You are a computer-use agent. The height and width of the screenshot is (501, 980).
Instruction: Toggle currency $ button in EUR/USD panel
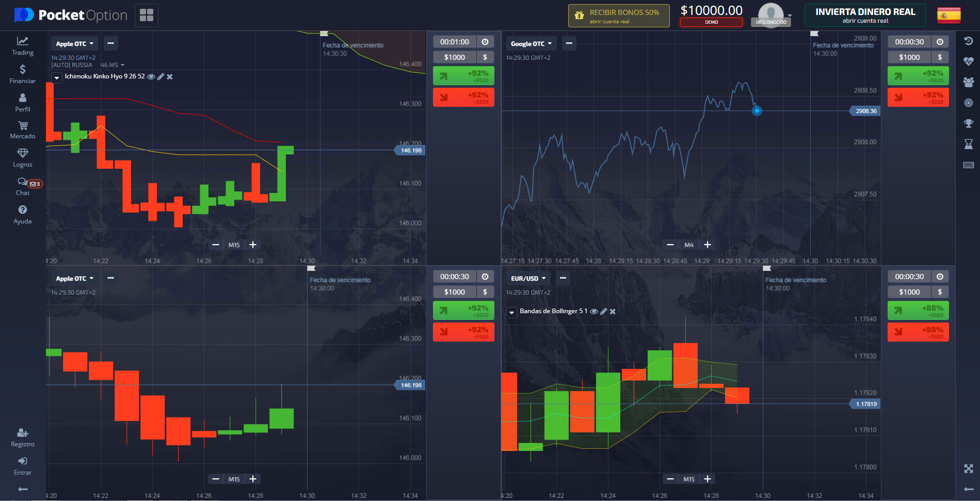(940, 292)
